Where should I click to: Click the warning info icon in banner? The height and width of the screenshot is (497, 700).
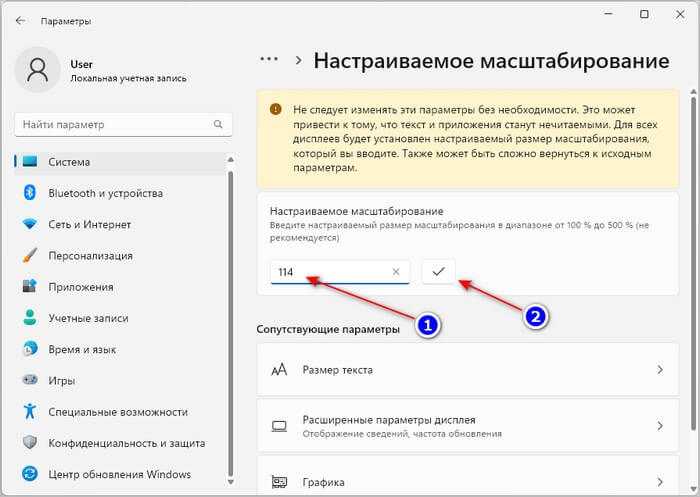click(276, 109)
